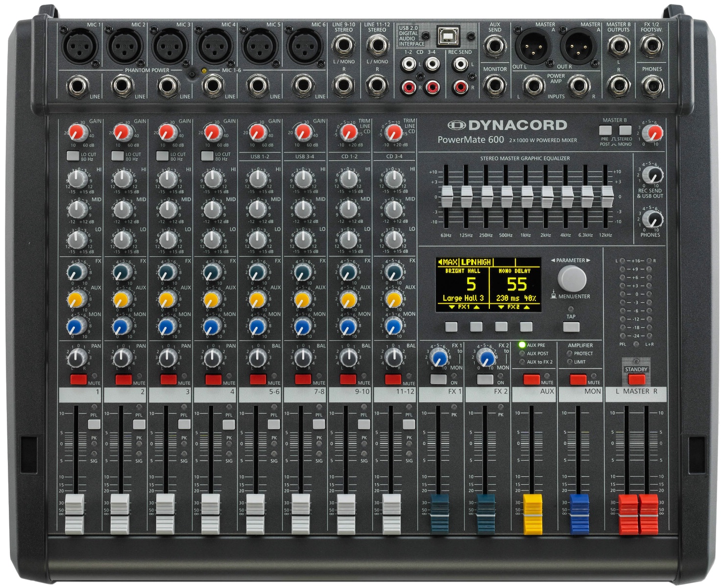Mute the 11-12 stereo channel
The image size is (724, 588).
pyautogui.click(x=393, y=379)
